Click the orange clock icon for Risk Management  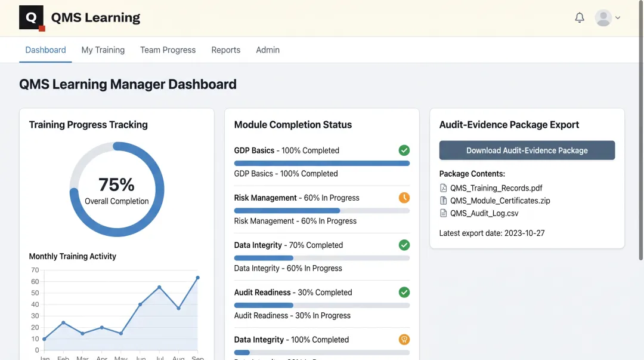[x=404, y=198]
